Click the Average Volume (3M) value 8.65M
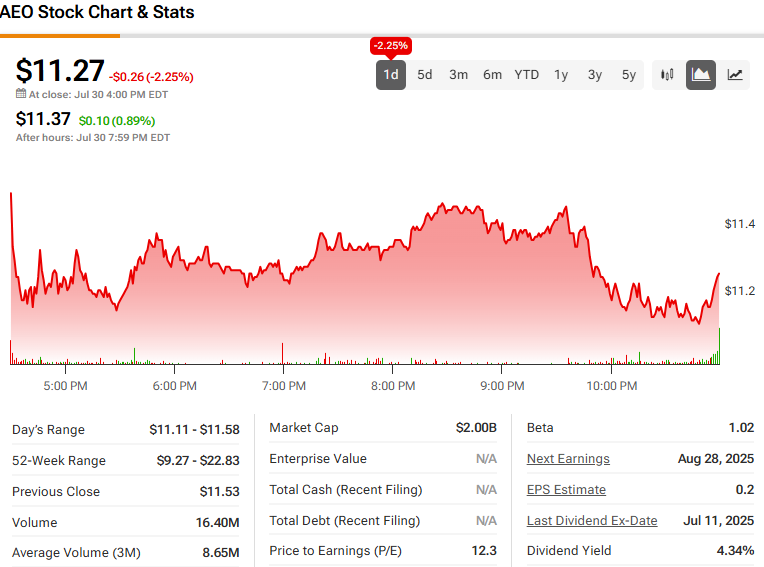The image size is (764, 567). 221,553
